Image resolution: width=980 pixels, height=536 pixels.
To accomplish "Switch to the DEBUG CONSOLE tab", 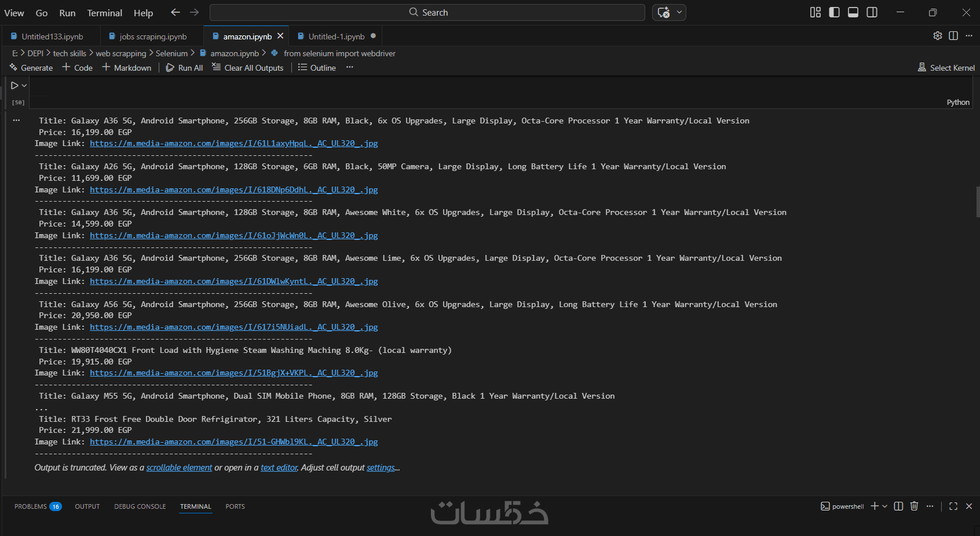I will 140,506.
